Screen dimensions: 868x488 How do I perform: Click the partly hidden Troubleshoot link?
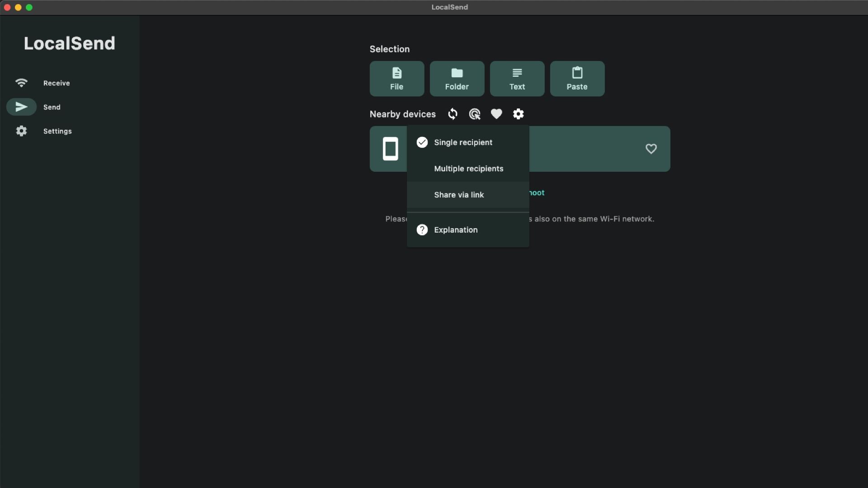537,193
